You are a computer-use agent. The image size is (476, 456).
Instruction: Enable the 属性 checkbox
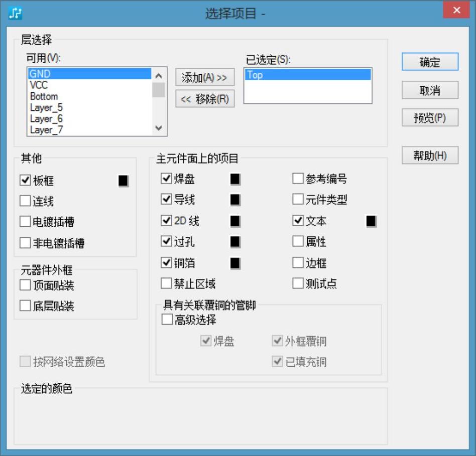point(298,241)
